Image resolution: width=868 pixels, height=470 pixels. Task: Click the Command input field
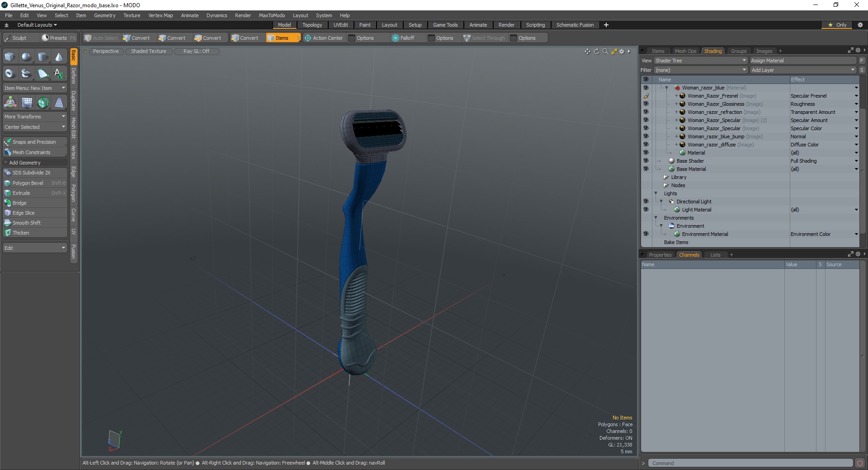[x=750, y=463]
